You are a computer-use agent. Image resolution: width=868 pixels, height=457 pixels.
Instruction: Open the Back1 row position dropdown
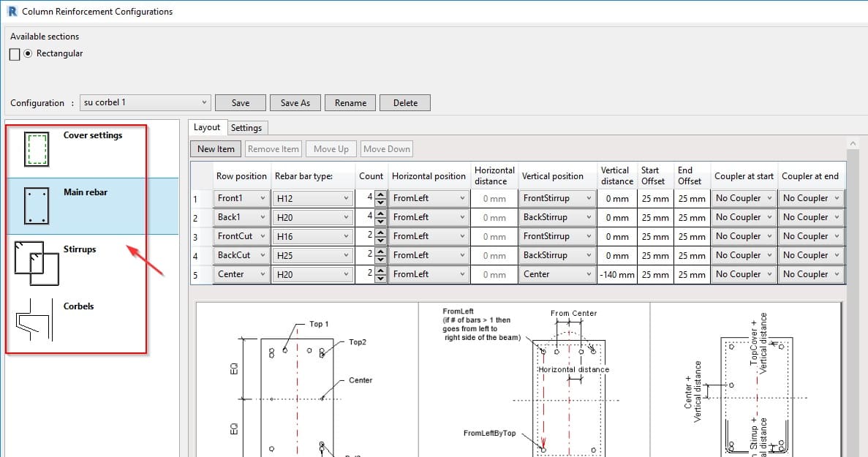[241, 217]
